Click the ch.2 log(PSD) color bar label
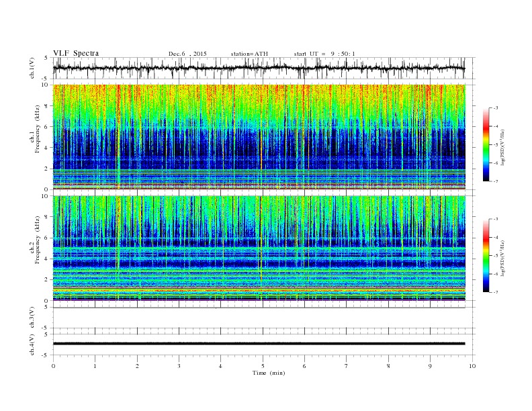This screenshot has width=532, height=411. (502, 258)
